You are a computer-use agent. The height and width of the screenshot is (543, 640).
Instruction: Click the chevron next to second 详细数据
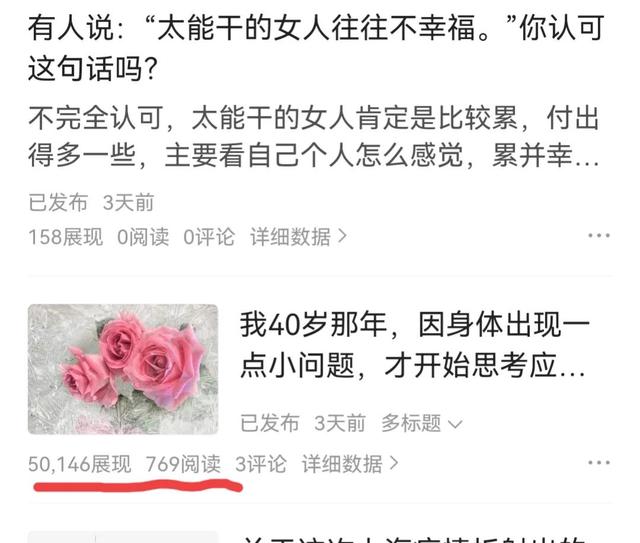394,463
